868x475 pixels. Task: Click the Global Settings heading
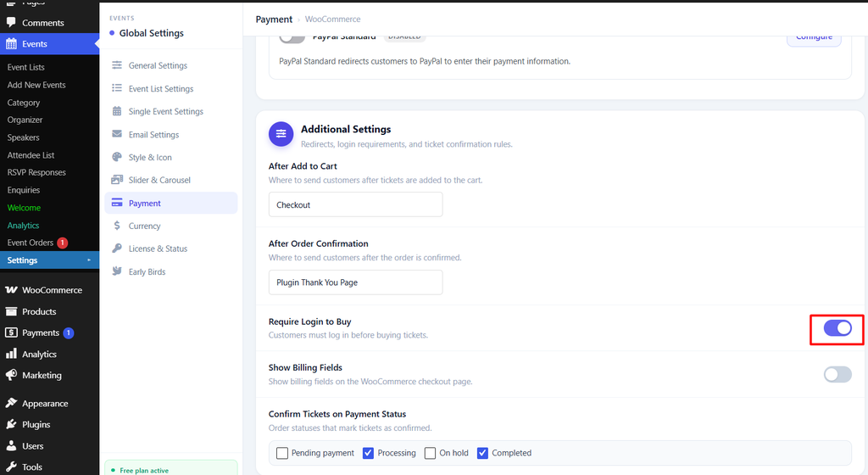pyautogui.click(x=152, y=33)
